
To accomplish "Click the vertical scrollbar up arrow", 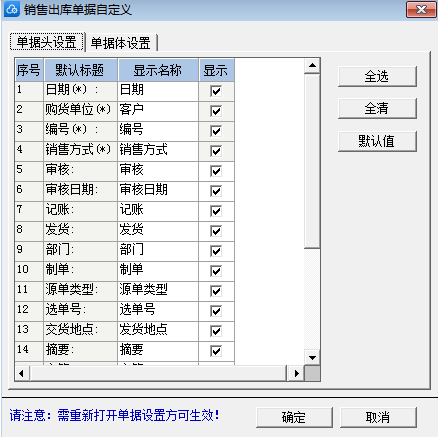I will 312,66.
